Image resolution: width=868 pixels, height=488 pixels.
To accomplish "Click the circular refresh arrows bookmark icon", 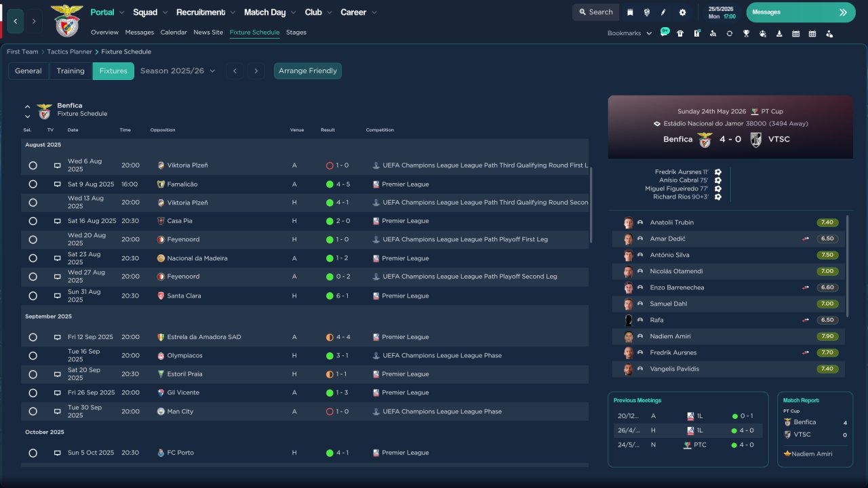I will pyautogui.click(x=730, y=33).
